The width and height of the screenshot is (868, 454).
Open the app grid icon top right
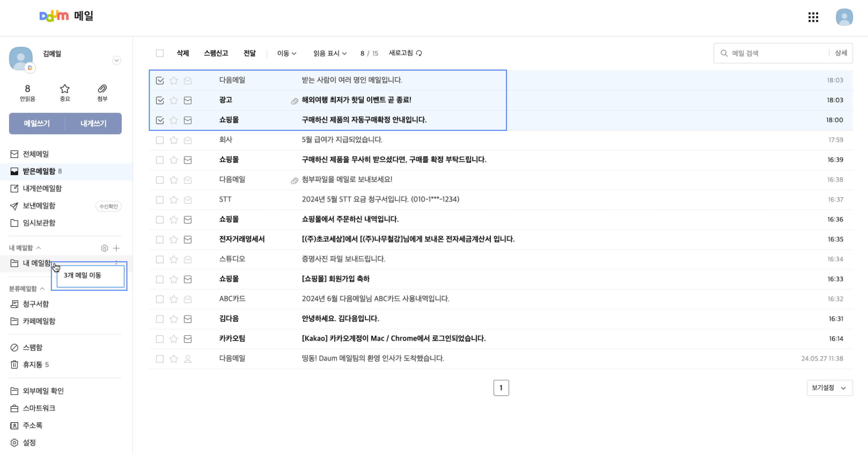[x=813, y=18]
